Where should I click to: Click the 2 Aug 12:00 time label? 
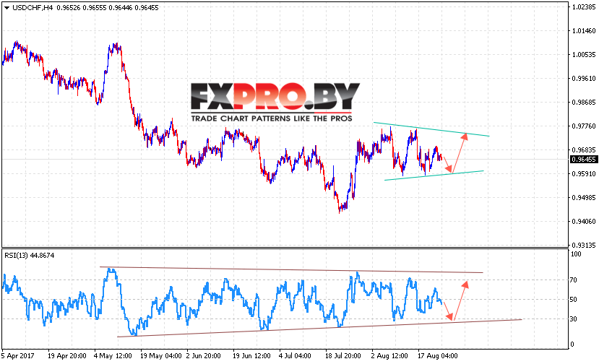coord(389,356)
